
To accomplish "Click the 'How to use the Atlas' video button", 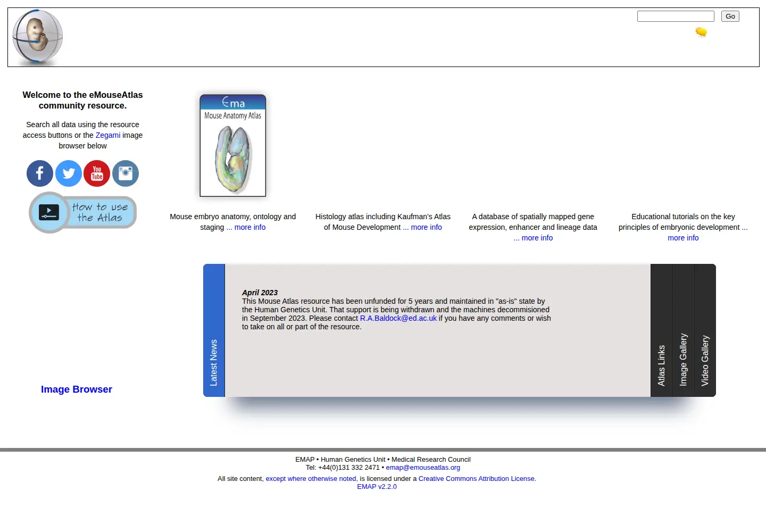I will (x=83, y=212).
